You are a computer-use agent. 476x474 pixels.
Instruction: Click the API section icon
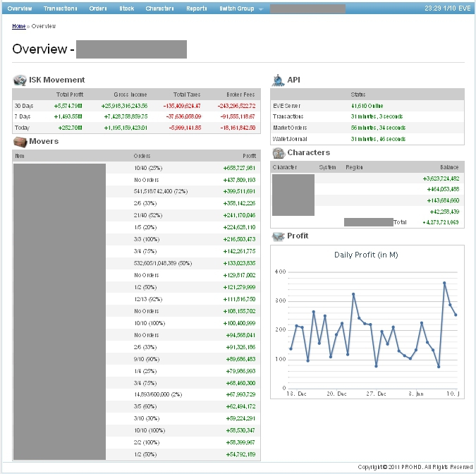tap(278, 80)
